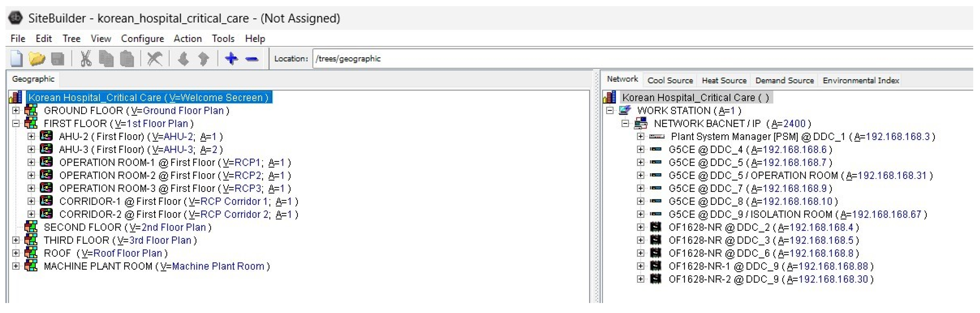The image size is (980, 313).
Task: Click the OF1628-NR-2 @ DDC_9 controller icon
Action: (x=656, y=279)
